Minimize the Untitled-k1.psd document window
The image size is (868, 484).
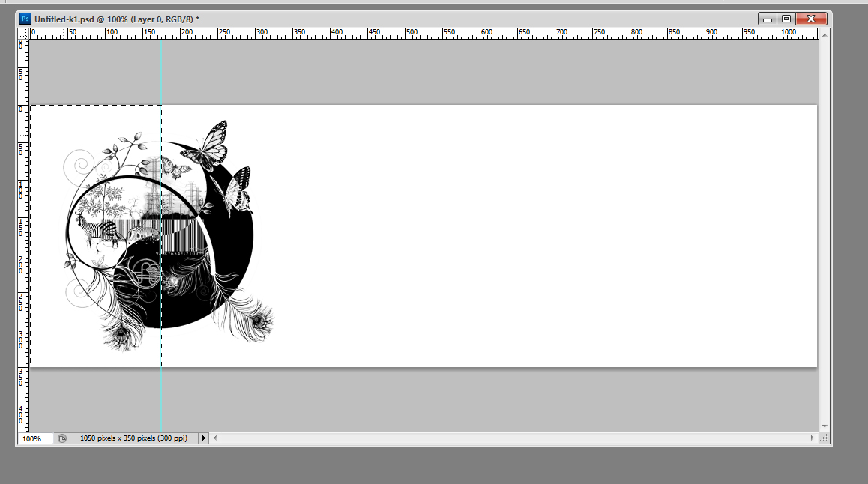point(767,19)
